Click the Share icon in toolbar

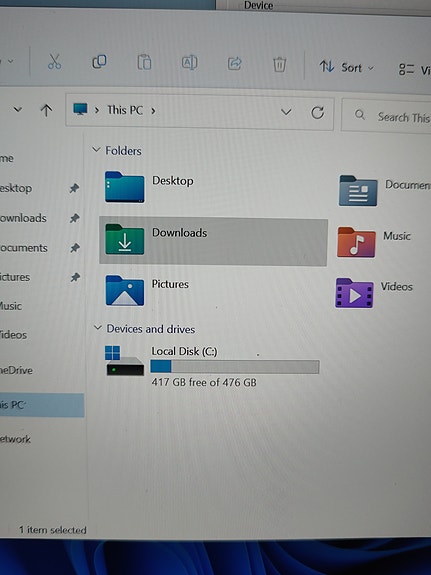[x=234, y=63]
